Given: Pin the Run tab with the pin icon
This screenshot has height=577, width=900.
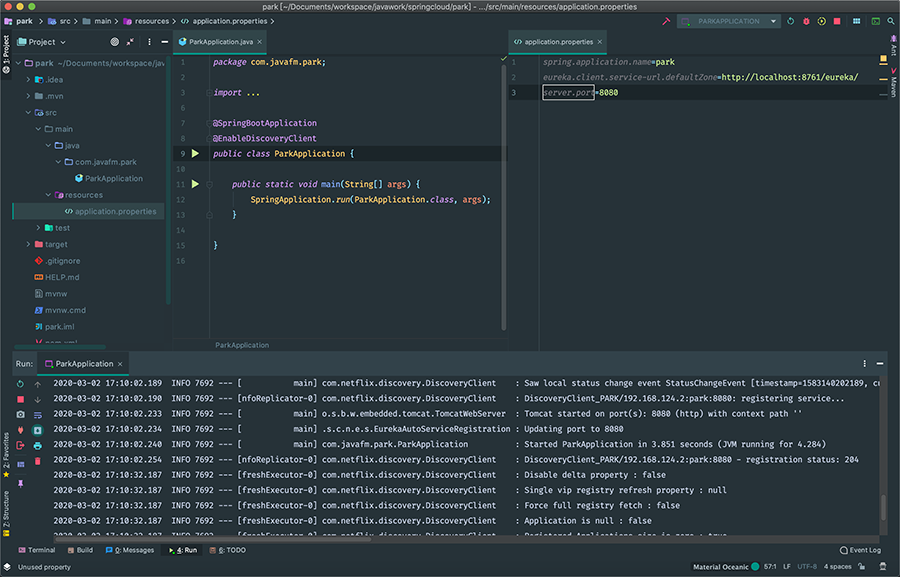Looking at the screenshot, I should (x=21, y=483).
